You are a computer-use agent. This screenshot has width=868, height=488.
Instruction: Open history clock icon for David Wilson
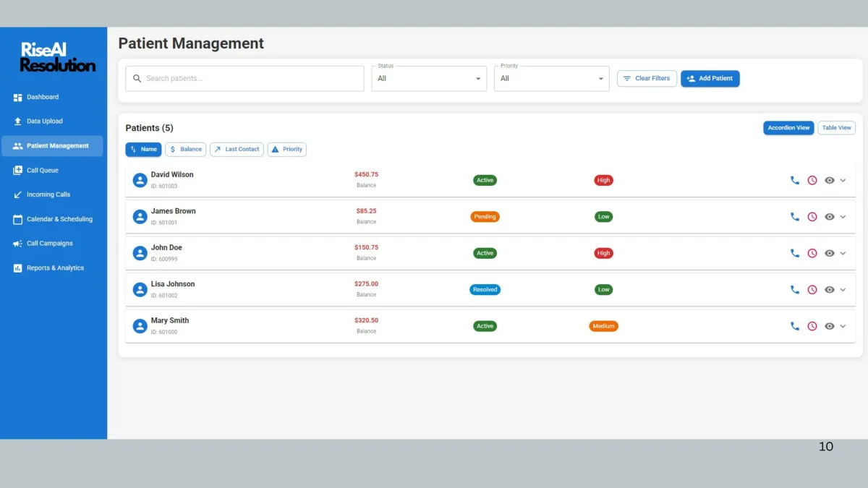tap(812, 180)
